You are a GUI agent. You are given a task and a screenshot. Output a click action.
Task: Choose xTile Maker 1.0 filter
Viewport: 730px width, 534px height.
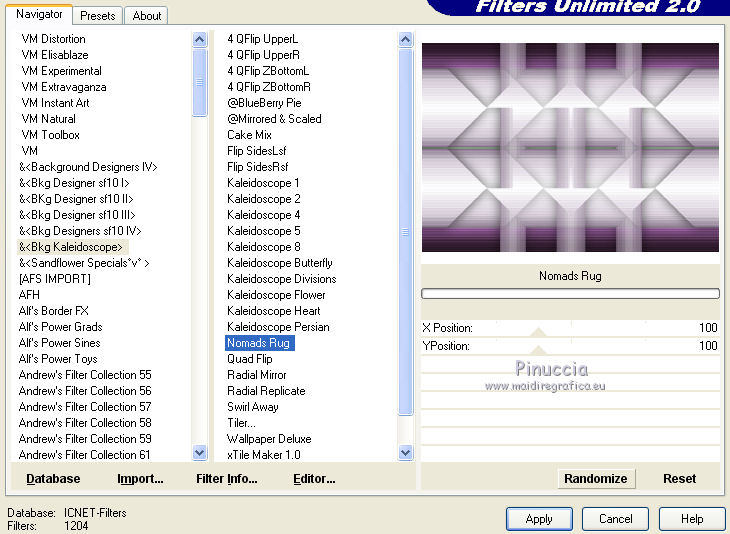coord(264,455)
